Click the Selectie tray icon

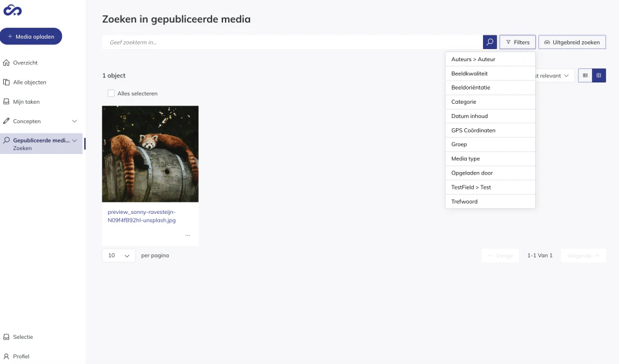coord(6,337)
